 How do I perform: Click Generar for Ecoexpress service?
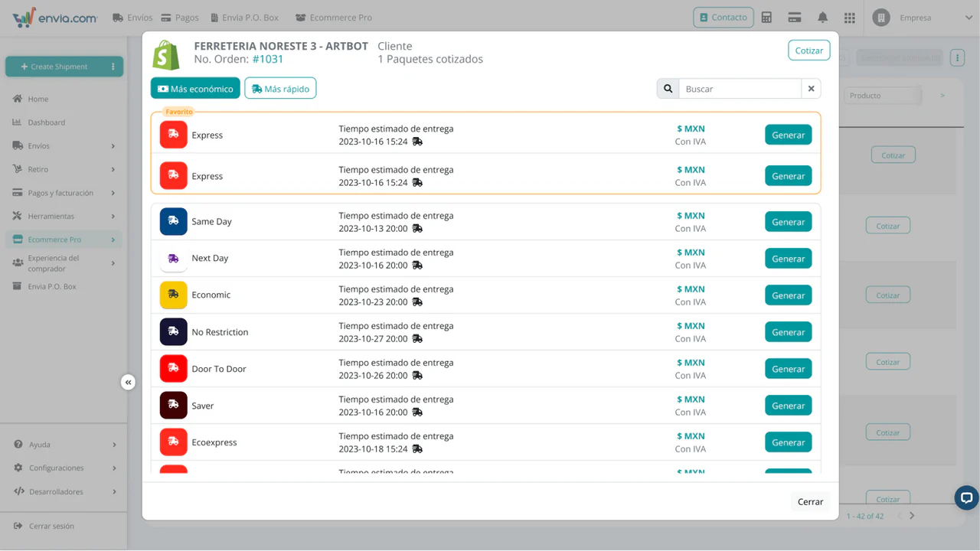pyautogui.click(x=788, y=442)
